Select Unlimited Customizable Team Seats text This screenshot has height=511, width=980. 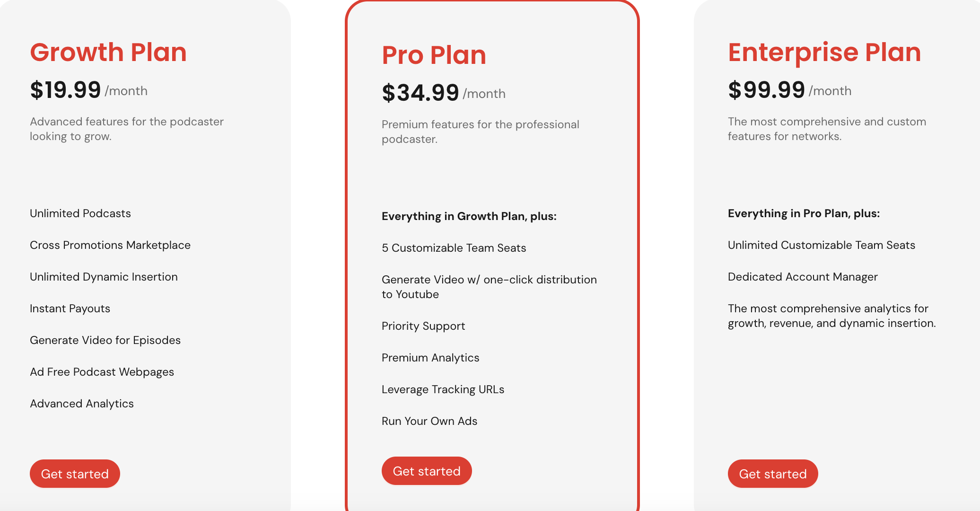pos(822,245)
